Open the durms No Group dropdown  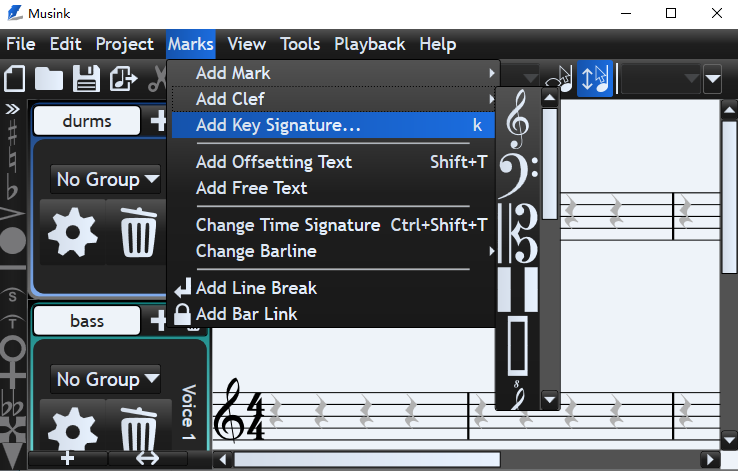tap(108, 180)
